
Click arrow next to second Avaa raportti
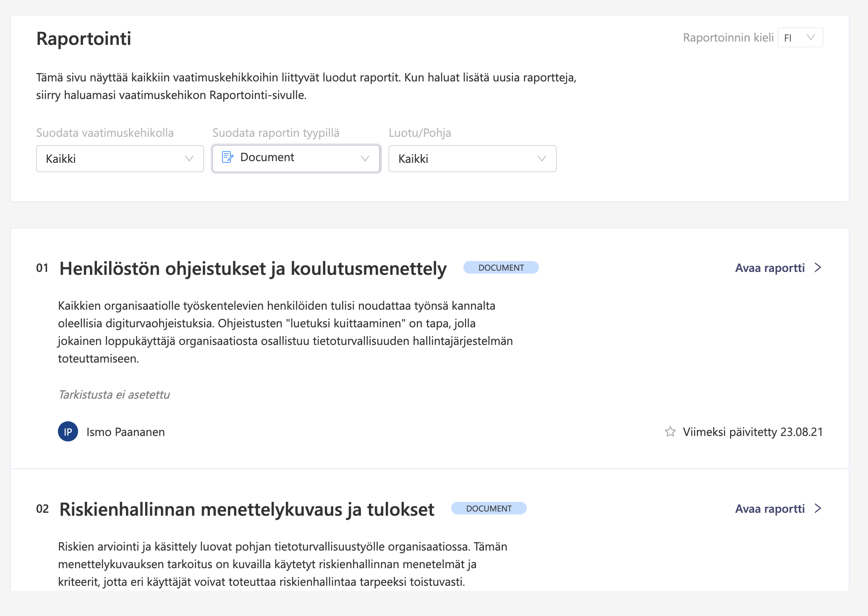point(818,509)
